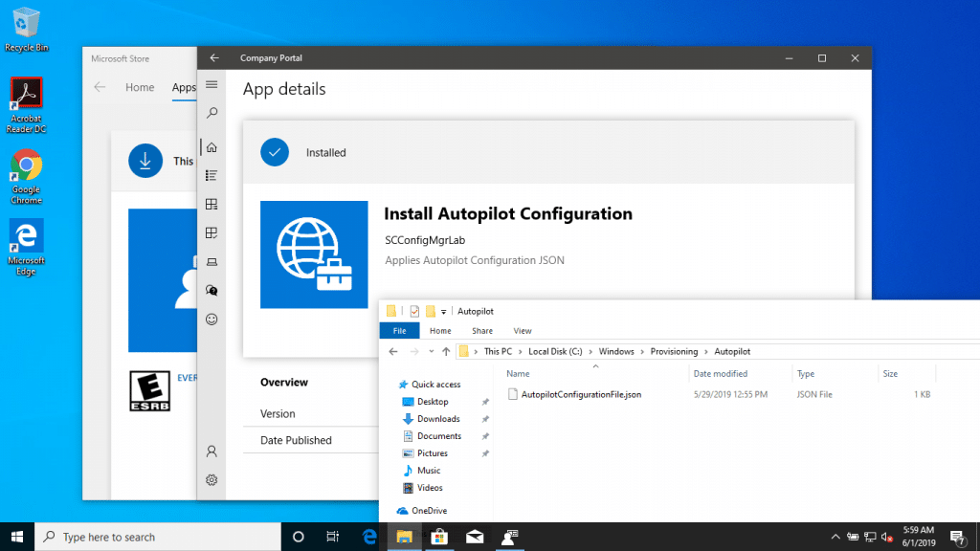Open the Windows breadcrumb dropdown arrow

pyautogui.click(x=641, y=351)
